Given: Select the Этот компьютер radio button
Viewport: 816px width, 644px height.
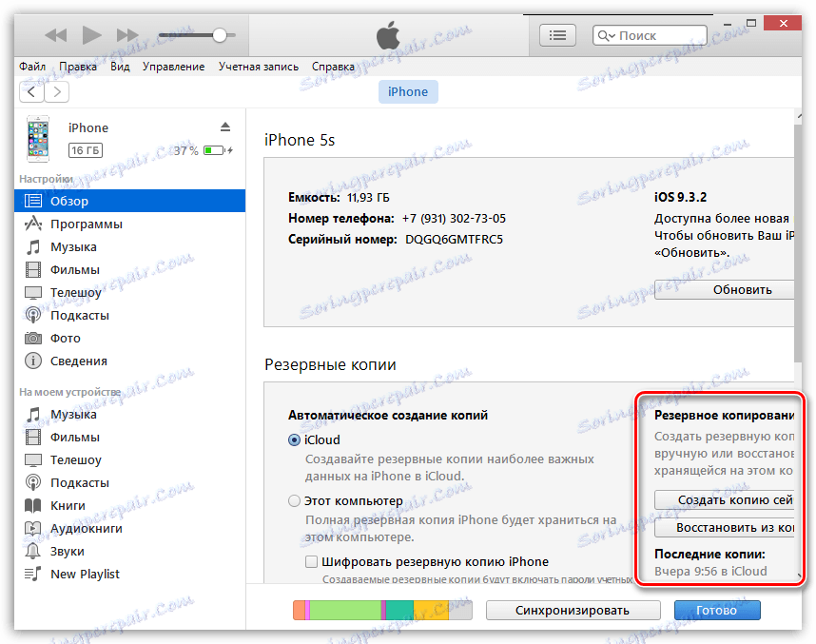Looking at the screenshot, I should tap(294, 500).
